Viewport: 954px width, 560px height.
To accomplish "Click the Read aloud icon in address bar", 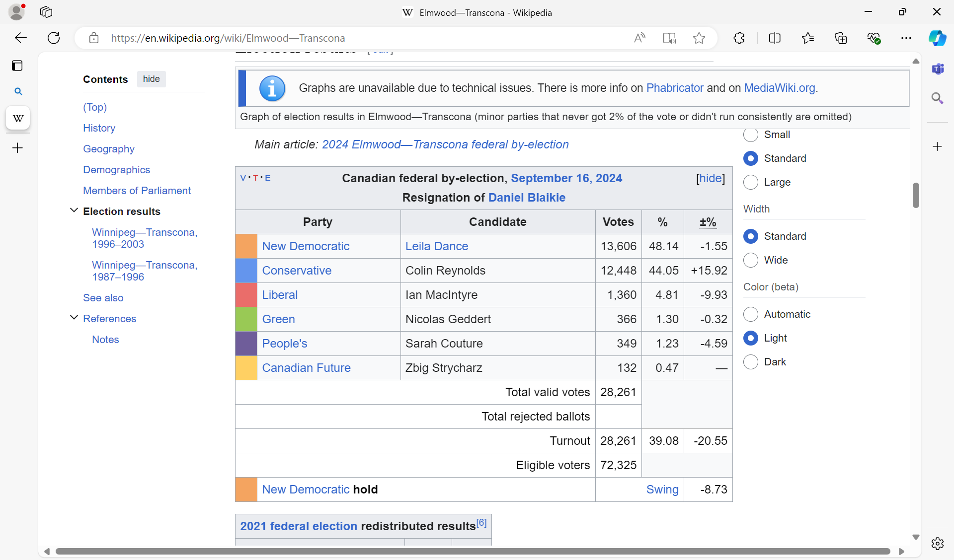I will tap(639, 38).
